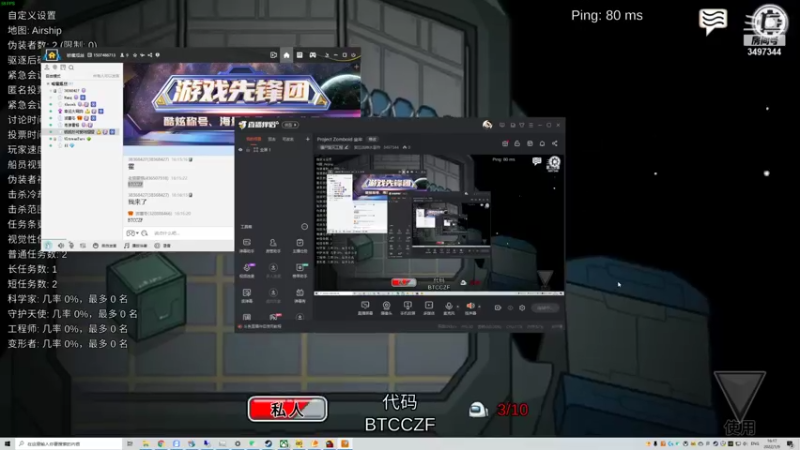
Task: Click the stream preview area
Action: (x=439, y=224)
